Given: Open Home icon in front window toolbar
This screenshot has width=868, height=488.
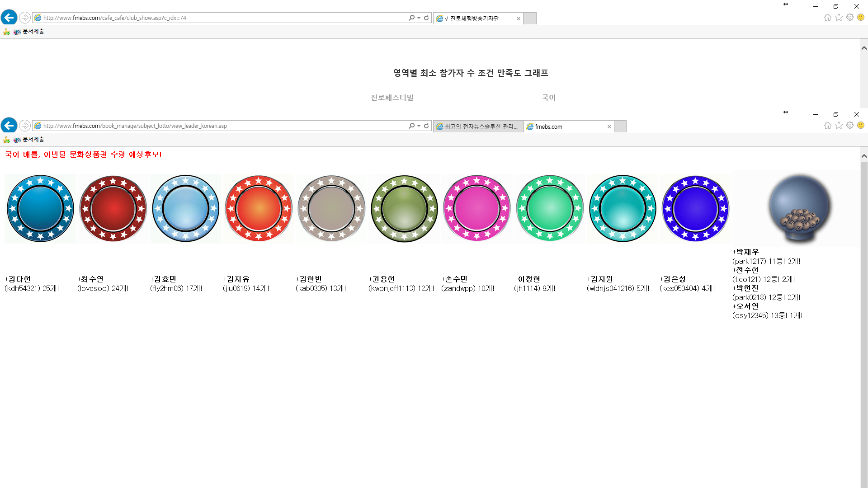Looking at the screenshot, I should click(827, 125).
